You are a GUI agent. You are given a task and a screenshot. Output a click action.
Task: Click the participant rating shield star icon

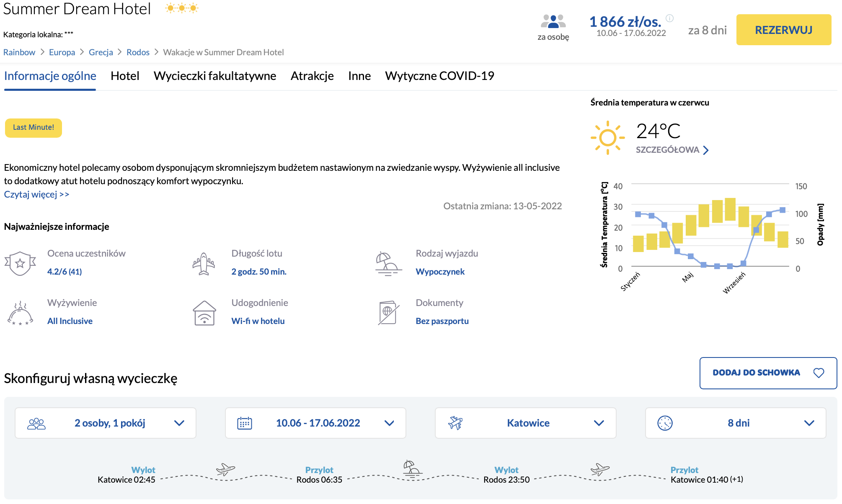point(20,263)
